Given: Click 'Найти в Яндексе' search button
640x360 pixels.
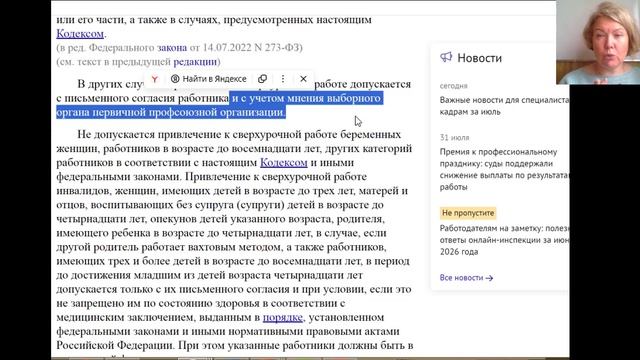Looking at the screenshot, I should [x=209, y=79].
